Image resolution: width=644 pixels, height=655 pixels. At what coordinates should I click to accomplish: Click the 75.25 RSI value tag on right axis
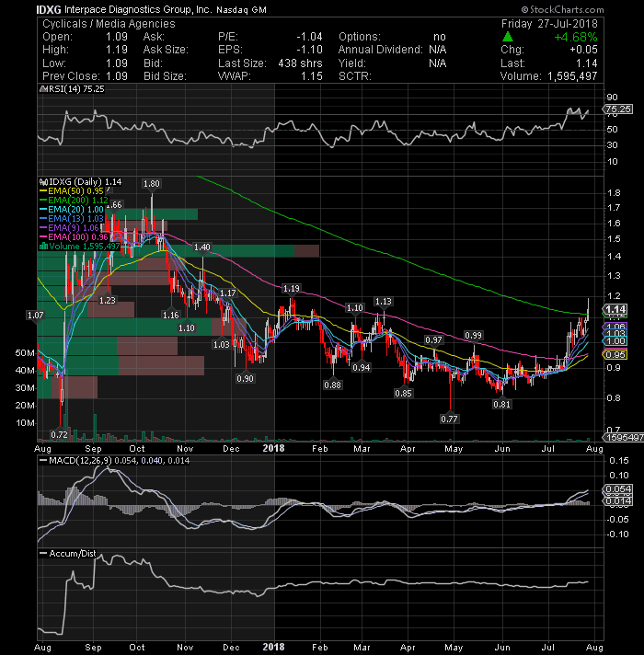click(618, 109)
